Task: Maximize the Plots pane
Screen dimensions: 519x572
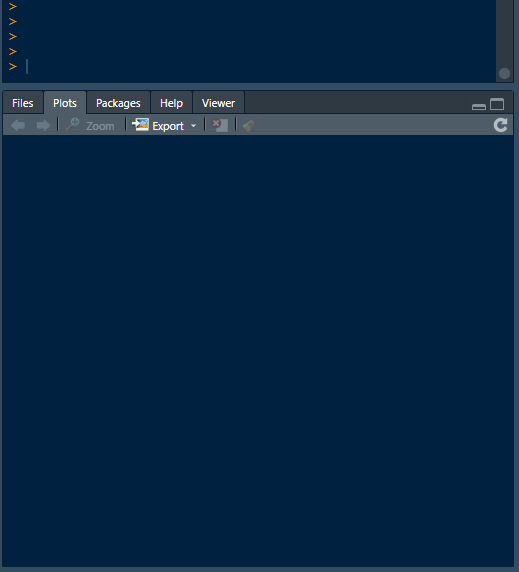Action: point(497,104)
